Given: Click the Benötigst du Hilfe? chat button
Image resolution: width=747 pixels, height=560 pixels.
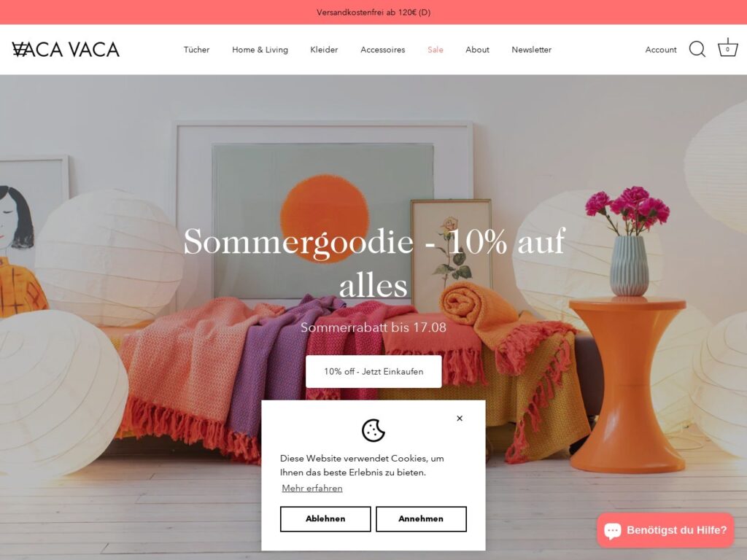Looking at the screenshot, I should 665,530.
